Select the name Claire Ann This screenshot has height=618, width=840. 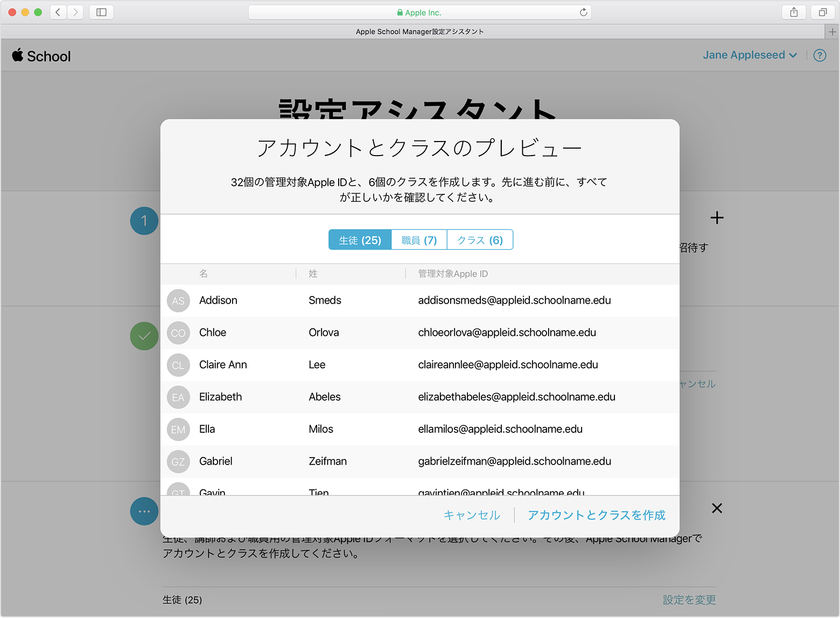coord(223,364)
